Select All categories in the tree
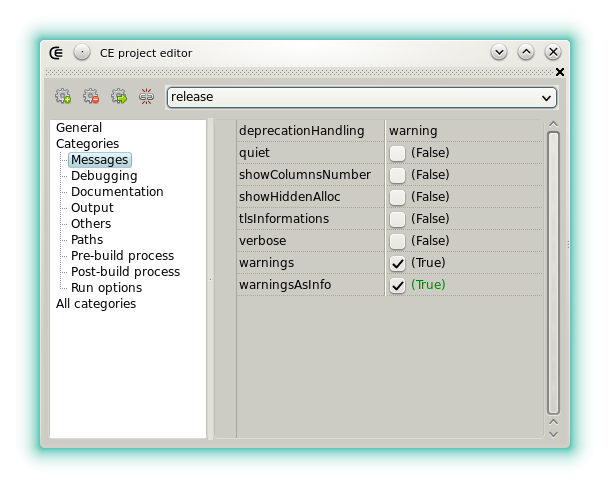This screenshot has width=610, height=488. [96, 304]
